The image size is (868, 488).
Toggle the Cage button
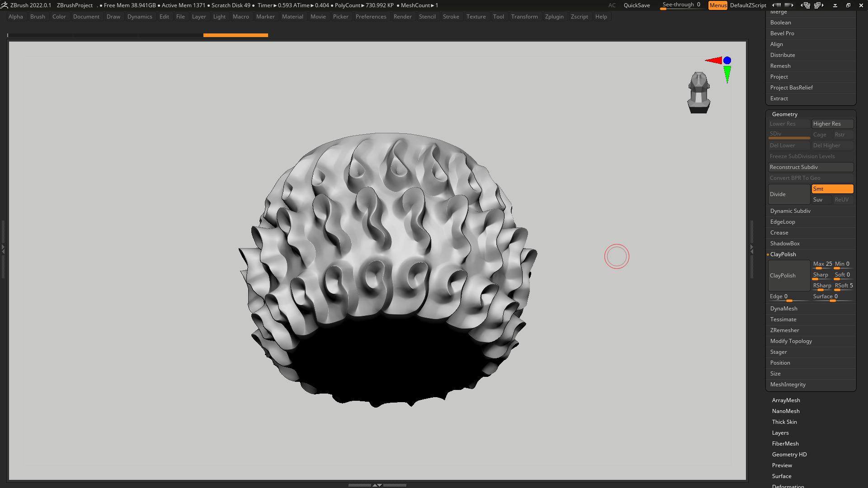(821, 135)
